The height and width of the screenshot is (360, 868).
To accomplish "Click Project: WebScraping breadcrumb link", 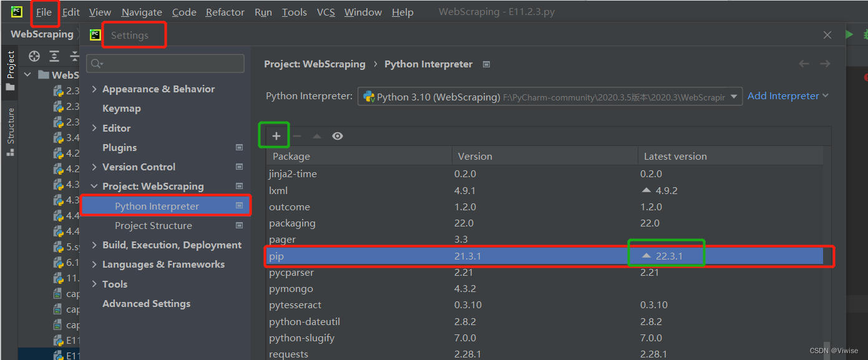I will point(315,64).
